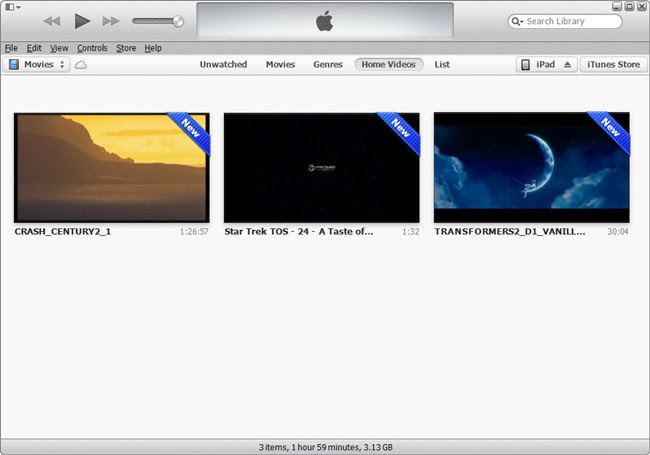
Task: Click the fast-forward playback button
Action: pos(111,21)
